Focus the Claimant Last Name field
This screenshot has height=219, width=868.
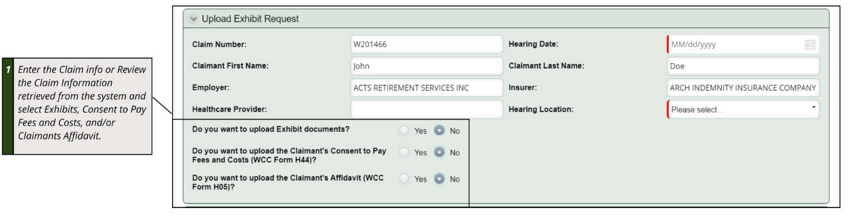click(743, 66)
